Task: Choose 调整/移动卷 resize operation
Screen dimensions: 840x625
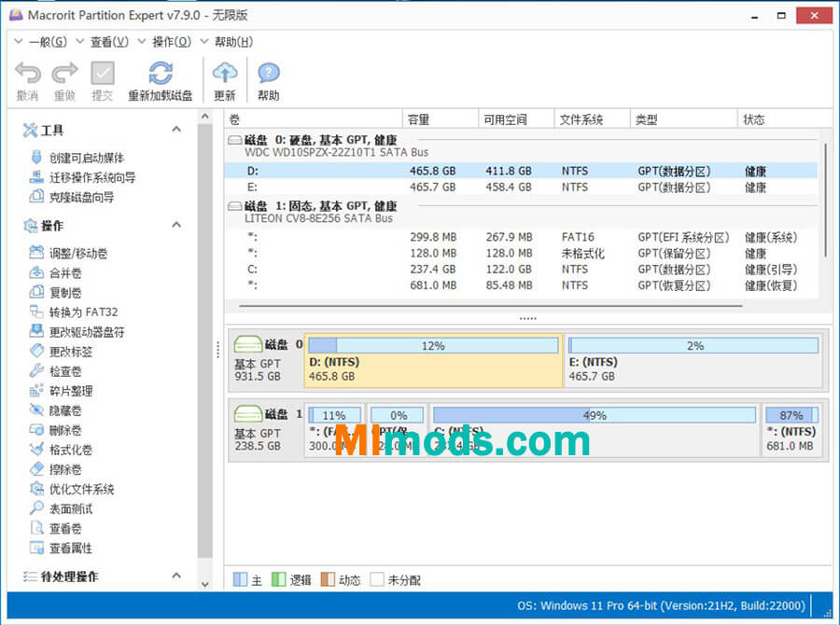Action: coord(68,253)
